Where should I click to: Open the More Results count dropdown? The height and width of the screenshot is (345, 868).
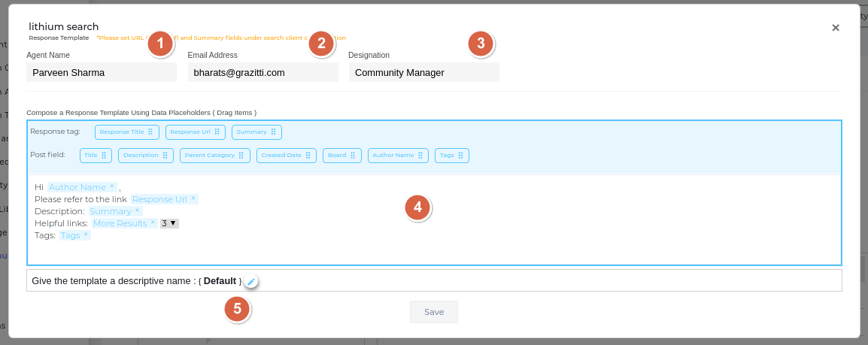point(169,223)
